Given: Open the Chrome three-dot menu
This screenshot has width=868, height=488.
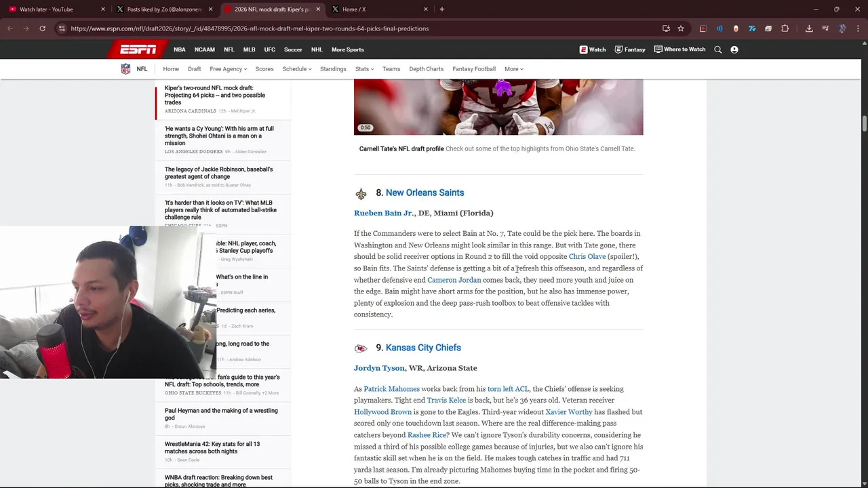Looking at the screenshot, I should pyautogui.click(x=858, y=28).
